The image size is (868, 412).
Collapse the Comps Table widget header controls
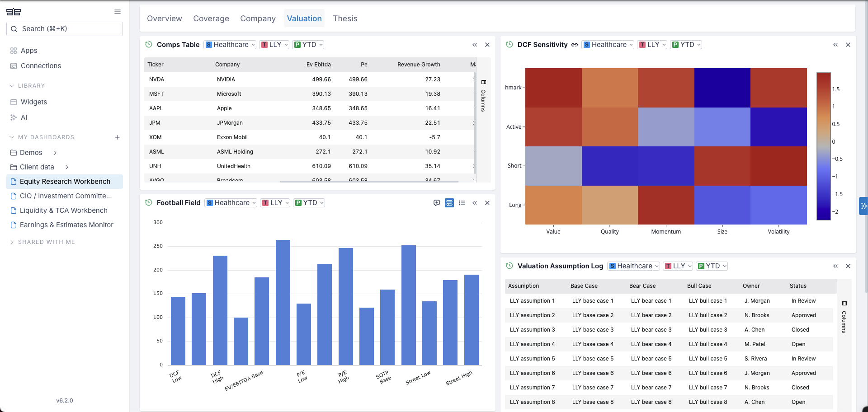[x=475, y=45]
